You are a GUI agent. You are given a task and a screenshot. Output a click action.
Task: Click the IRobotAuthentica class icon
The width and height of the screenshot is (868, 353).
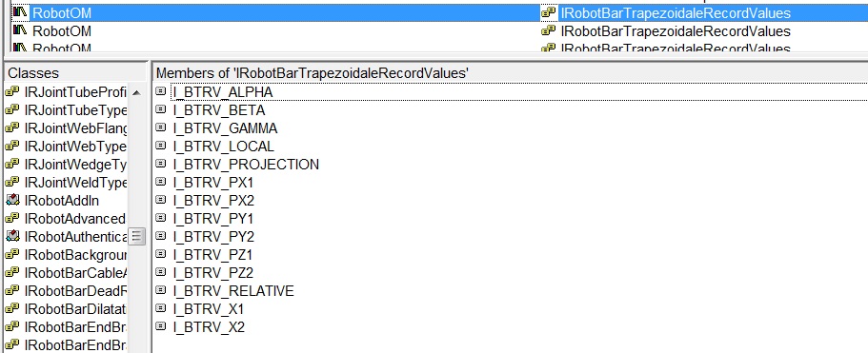[12, 236]
